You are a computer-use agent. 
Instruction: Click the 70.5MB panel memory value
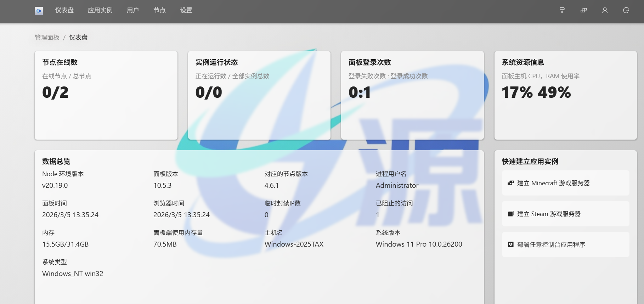pos(165,244)
